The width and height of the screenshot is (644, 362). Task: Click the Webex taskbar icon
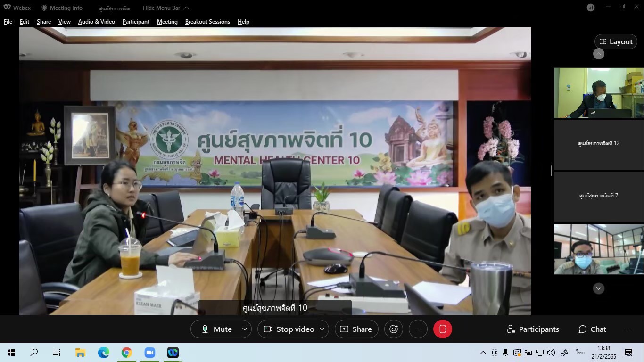click(173, 353)
